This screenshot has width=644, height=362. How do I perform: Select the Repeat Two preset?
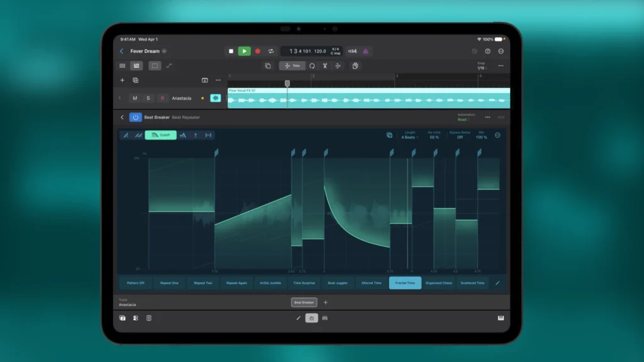coord(203,283)
